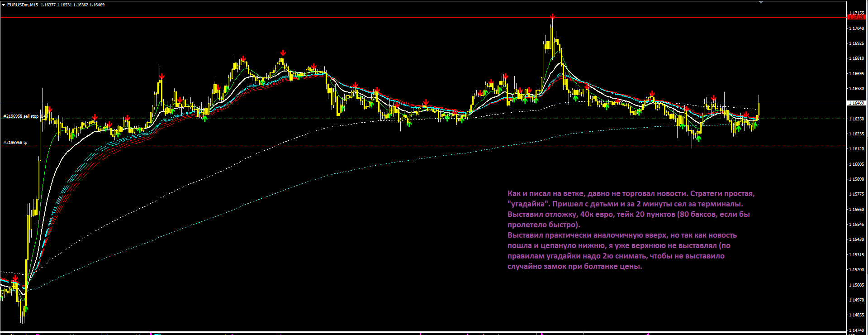868x335 pixels.
Task: Click the 1.16695 price axis label
Action: (x=856, y=74)
